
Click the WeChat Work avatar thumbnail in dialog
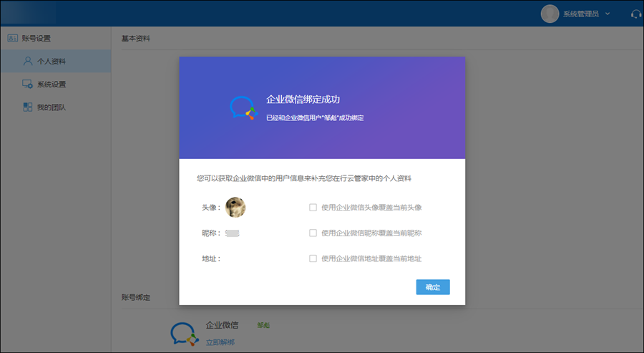pyautogui.click(x=235, y=207)
